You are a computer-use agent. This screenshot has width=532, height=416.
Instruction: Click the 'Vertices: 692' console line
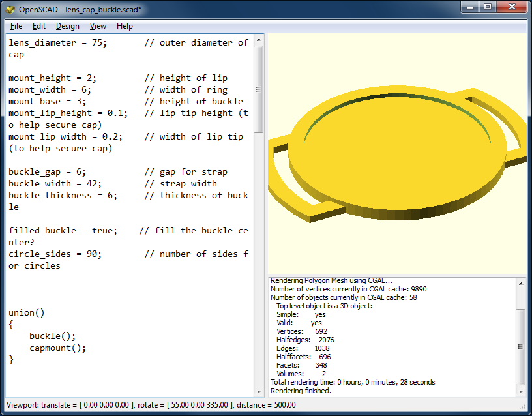coord(302,331)
